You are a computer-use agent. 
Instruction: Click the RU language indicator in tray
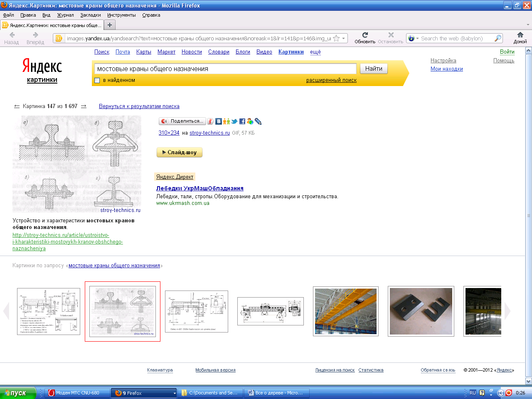(473, 393)
